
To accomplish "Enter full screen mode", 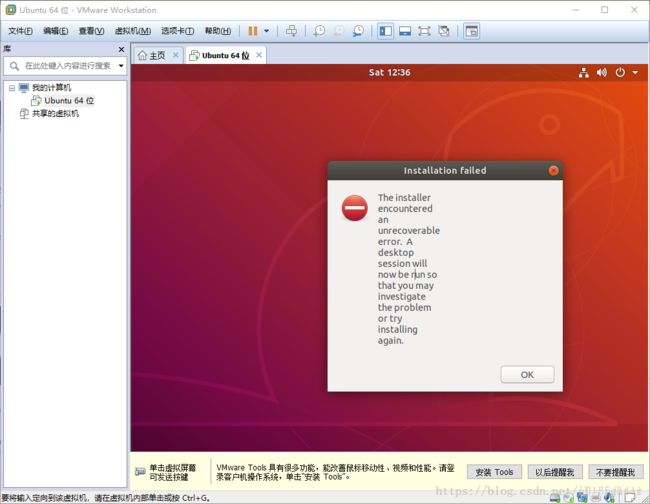I will (424, 31).
